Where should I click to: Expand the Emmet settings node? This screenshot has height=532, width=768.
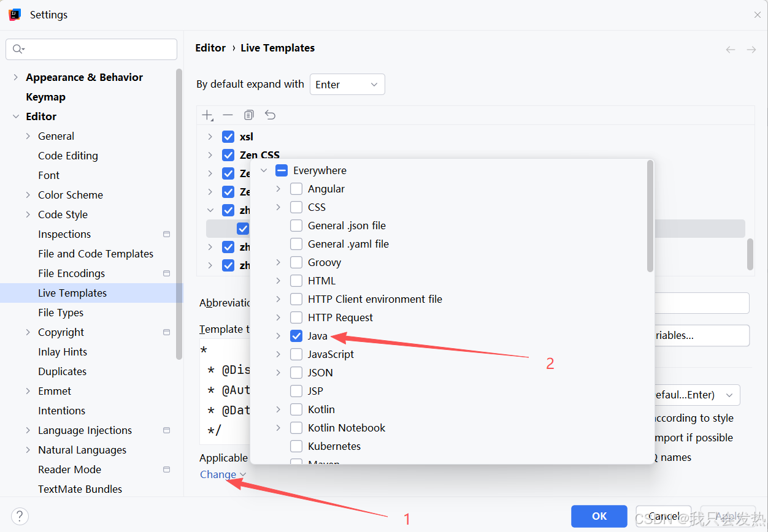28,391
